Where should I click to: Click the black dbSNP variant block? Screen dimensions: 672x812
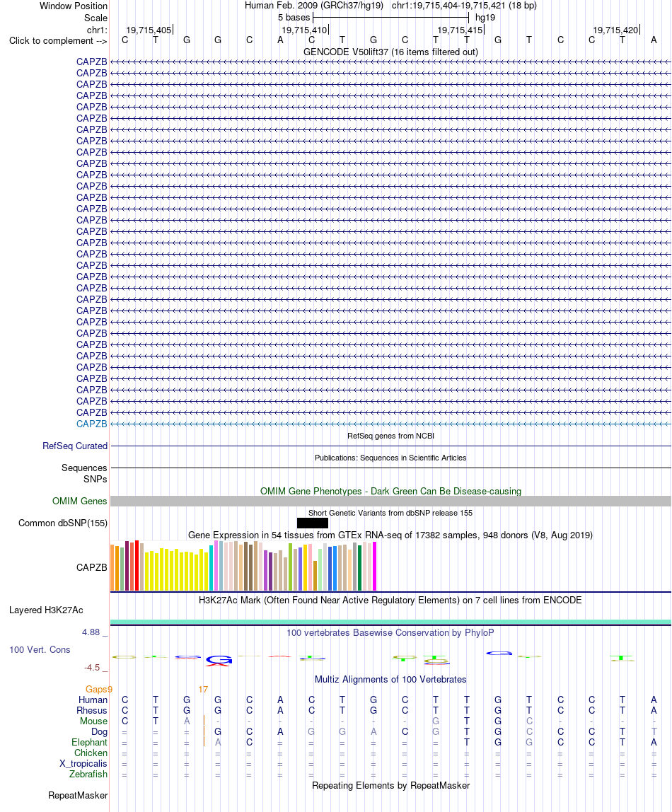(x=312, y=523)
